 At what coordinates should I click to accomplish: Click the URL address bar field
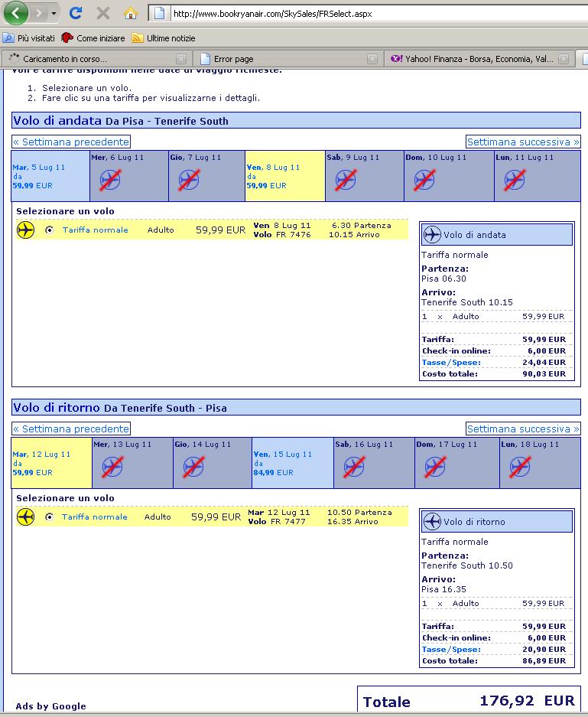[367, 13]
